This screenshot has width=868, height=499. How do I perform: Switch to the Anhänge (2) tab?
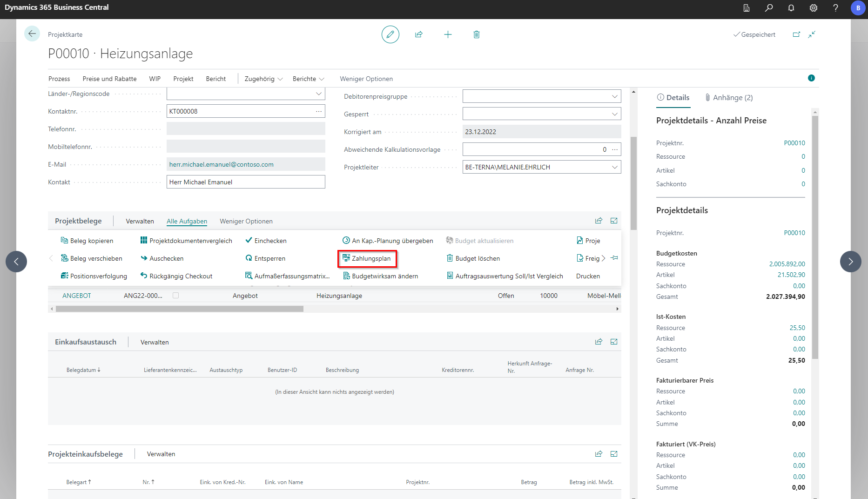(729, 98)
